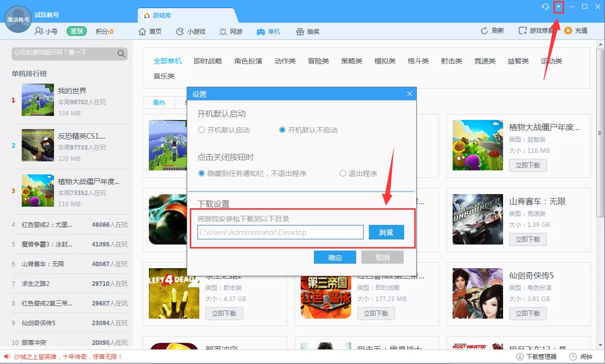Image resolution: width=605 pixels, height=364 pixels.
Task: Go to the 网游 section
Action: (231, 32)
